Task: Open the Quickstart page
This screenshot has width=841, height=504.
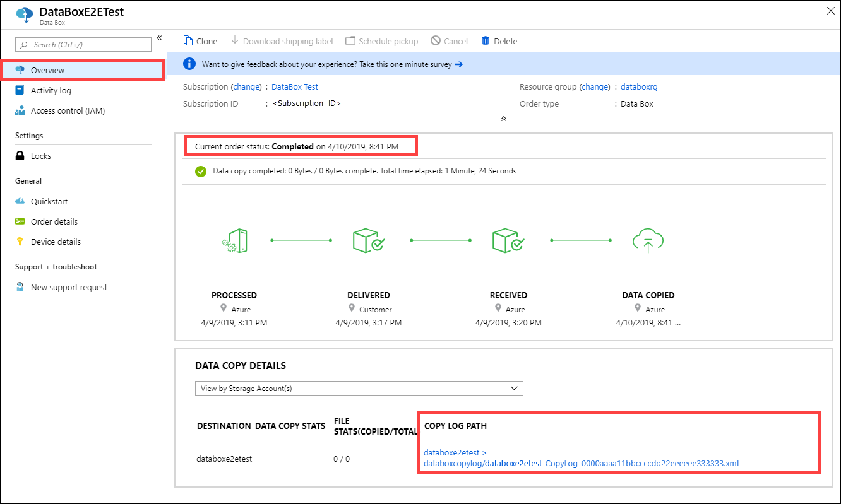Action: (48, 201)
